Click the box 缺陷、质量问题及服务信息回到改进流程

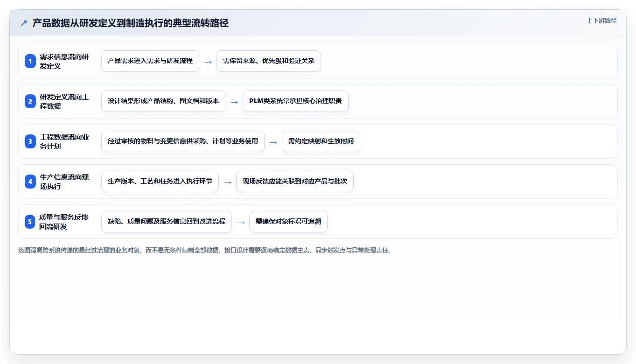pyautogui.click(x=167, y=222)
